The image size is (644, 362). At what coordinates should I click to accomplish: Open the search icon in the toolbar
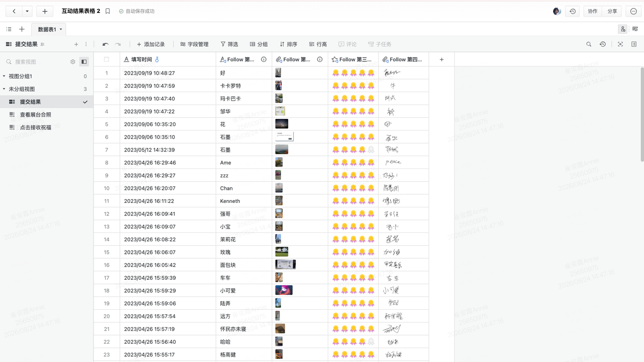[x=589, y=44]
